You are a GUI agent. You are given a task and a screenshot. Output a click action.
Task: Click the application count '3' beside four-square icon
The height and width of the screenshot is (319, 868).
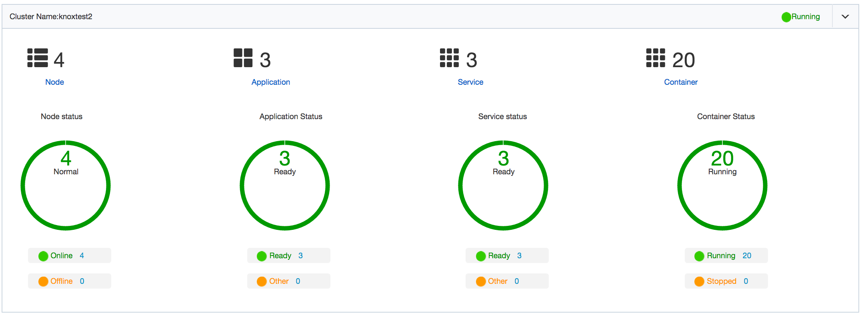pyautogui.click(x=265, y=60)
